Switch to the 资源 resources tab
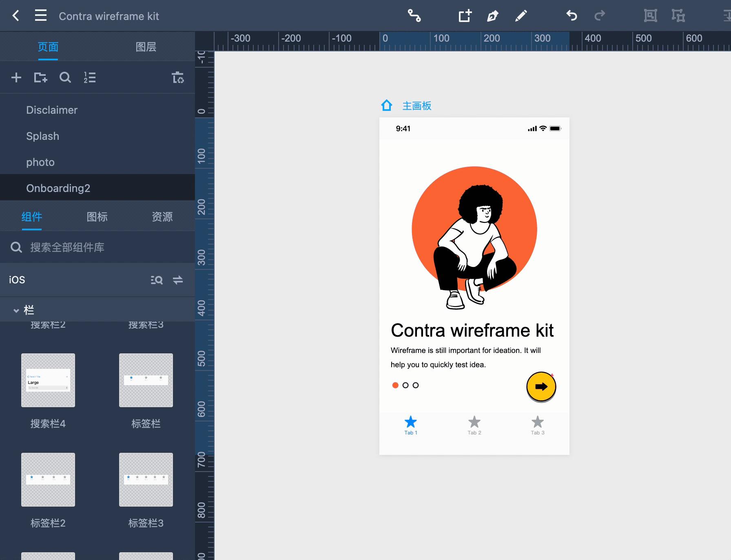731x560 pixels. point(162,217)
